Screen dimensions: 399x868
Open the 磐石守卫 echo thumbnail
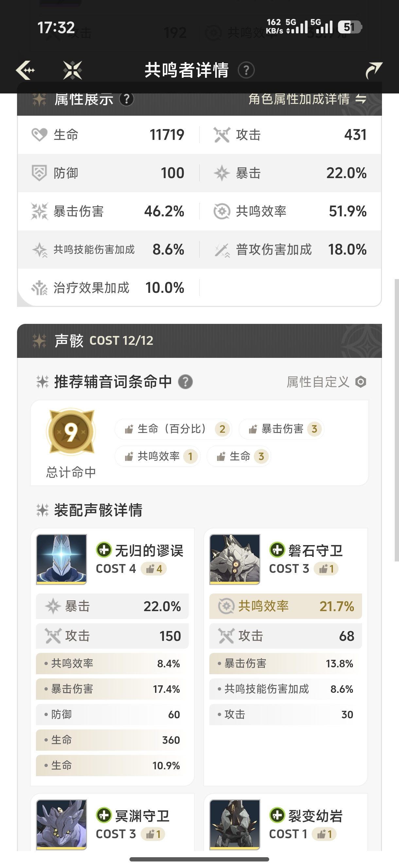point(235,559)
